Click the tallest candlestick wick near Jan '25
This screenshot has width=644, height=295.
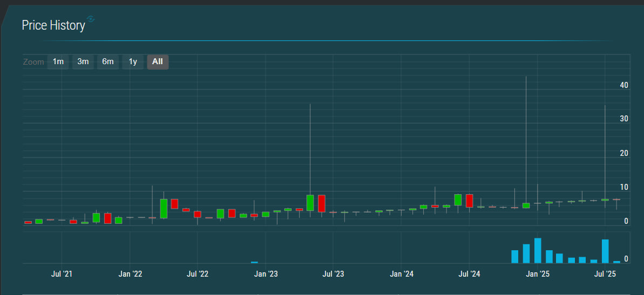coord(526,142)
